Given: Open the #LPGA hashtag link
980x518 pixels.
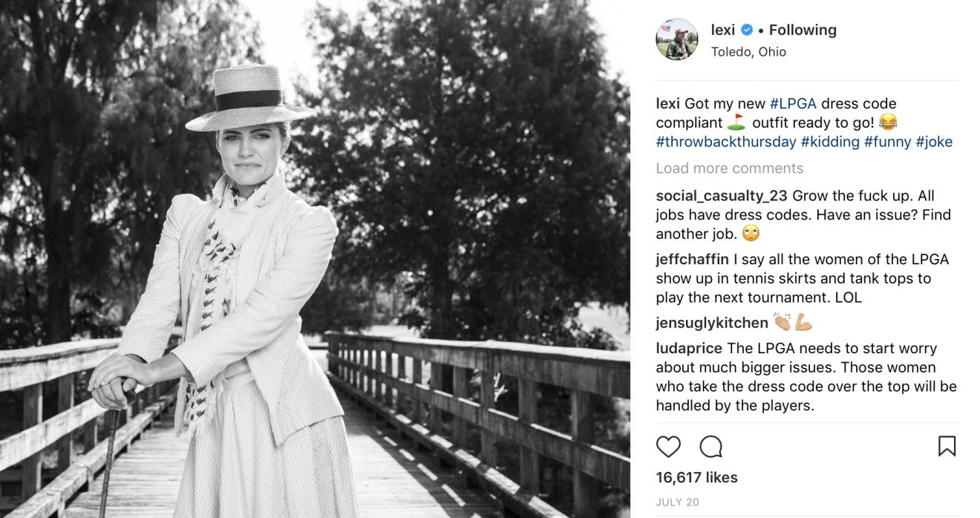Looking at the screenshot, I should click(793, 104).
